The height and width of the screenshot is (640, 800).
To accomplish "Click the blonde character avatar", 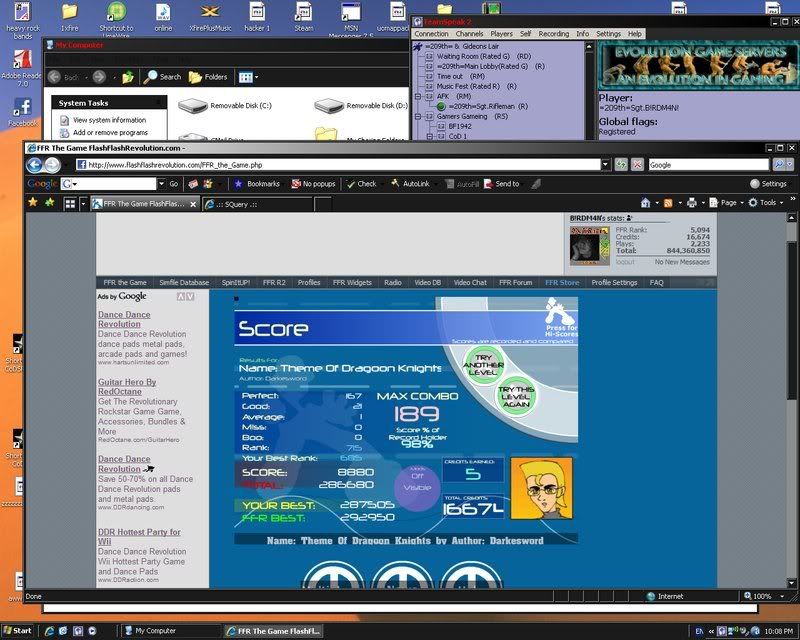I will pyautogui.click(x=541, y=488).
